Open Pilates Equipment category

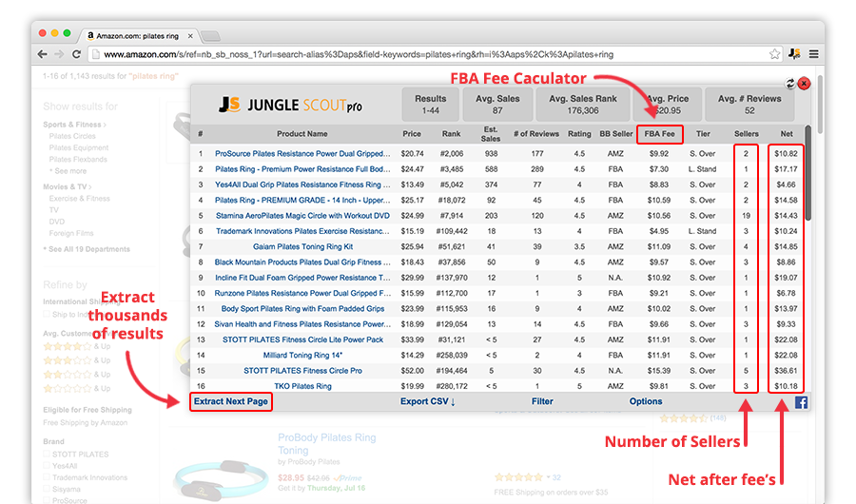79,147
